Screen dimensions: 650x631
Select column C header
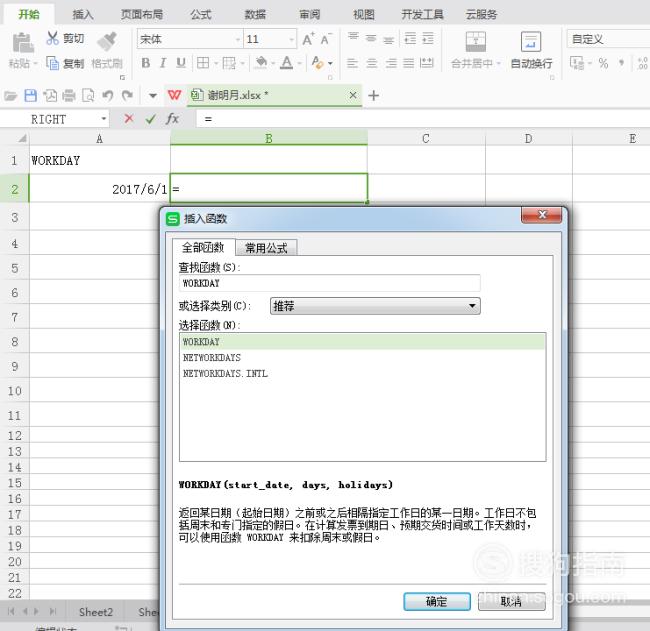pos(426,138)
